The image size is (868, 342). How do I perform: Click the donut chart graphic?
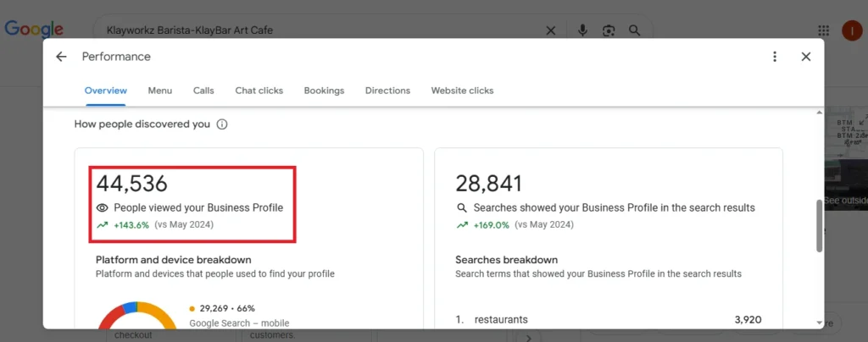(x=137, y=315)
